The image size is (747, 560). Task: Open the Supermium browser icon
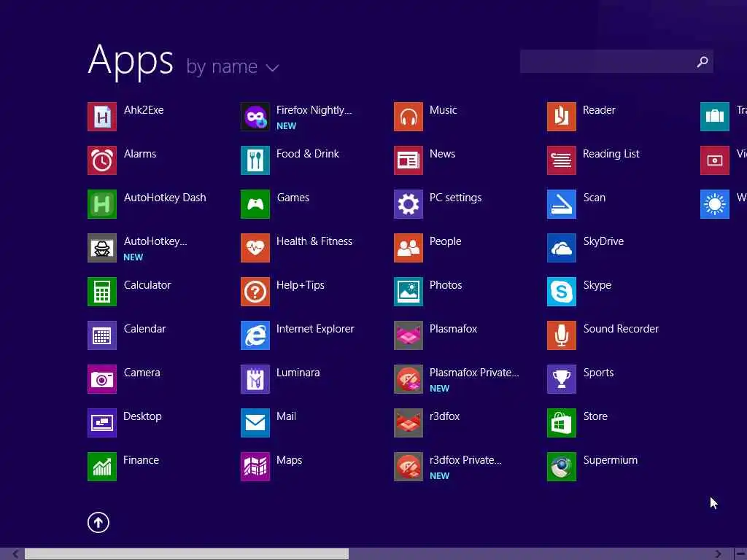tap(562, 467)
